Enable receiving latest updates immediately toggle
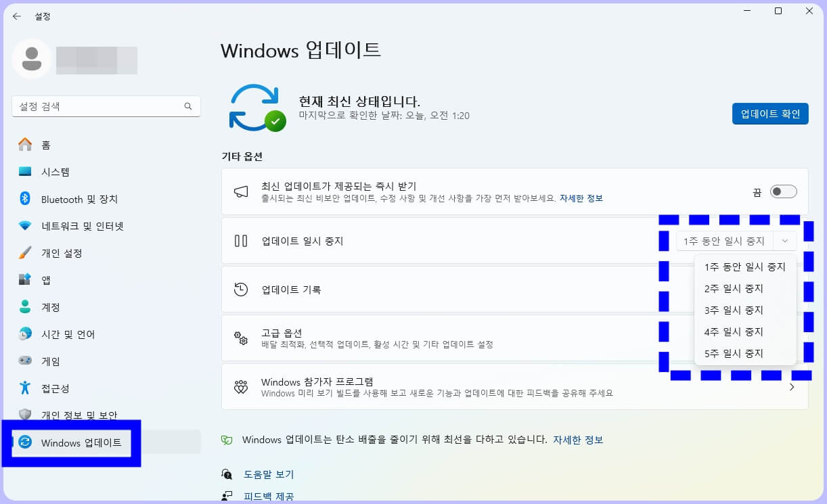 pos(783,191)
